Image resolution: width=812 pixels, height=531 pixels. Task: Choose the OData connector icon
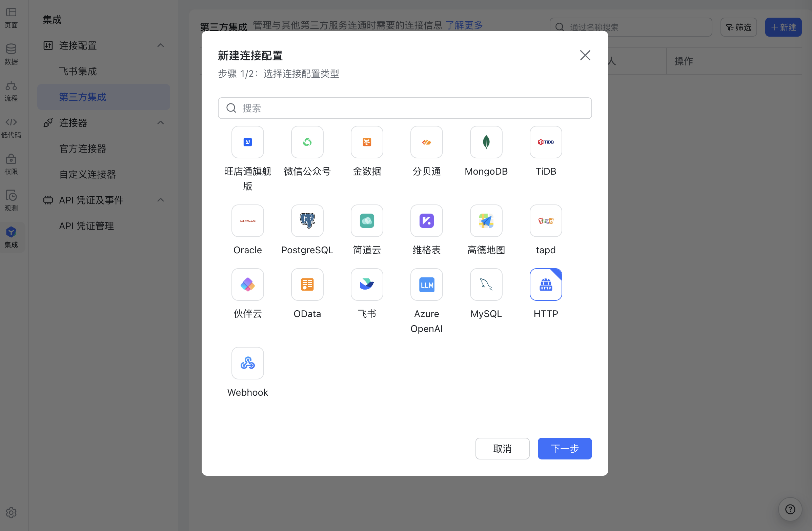click(x=307, y=284)
